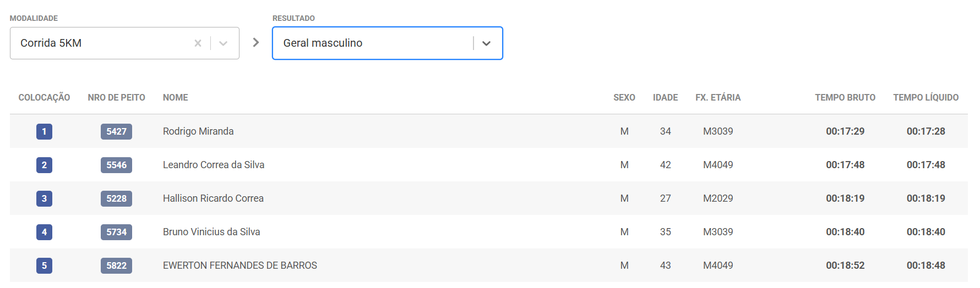The width and height of the screenshot is (980, 288).
Task: Click bib number badge 5427
Action: (x=116, y=131)
